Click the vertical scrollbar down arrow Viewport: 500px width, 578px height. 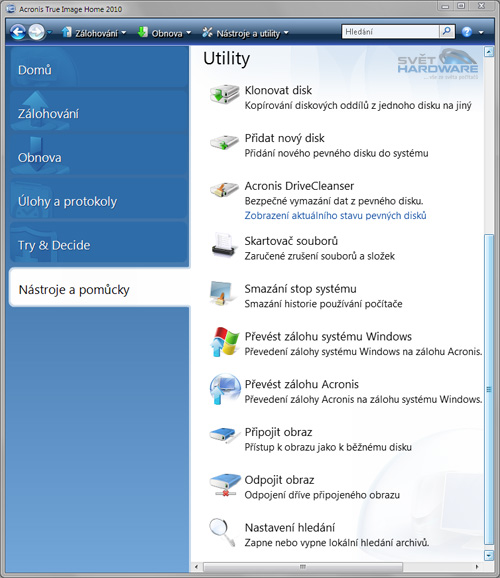[x=489, y=555]
